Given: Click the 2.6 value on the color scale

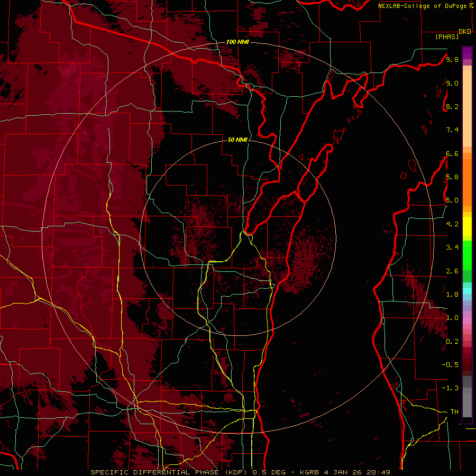Looking at the screenshot, I should pos(452,271).
